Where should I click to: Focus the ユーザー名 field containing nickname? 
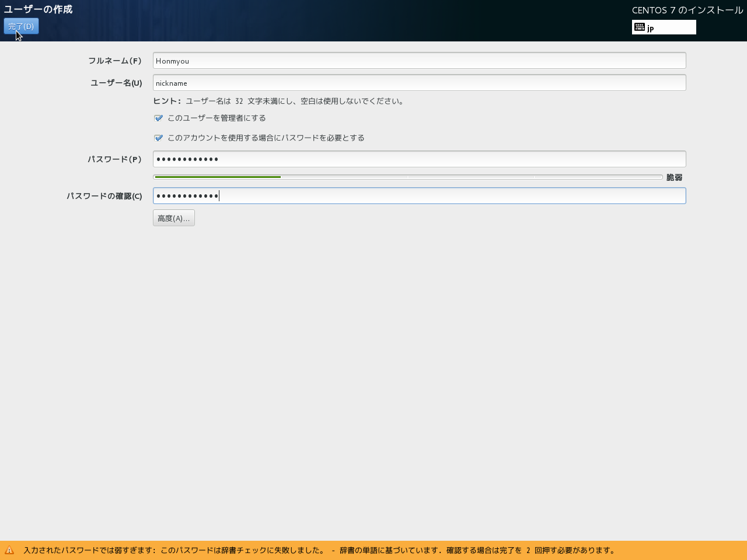[x=419, y=83]
